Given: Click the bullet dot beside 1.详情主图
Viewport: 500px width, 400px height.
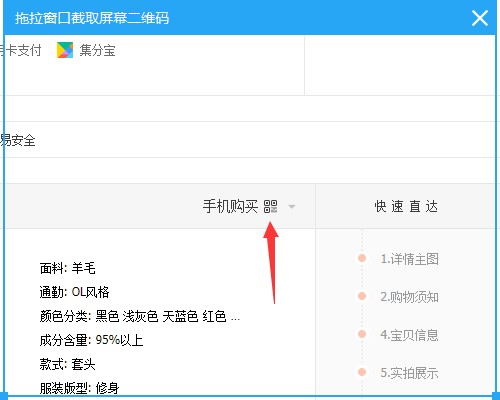Looking at the screenshot, I should point(362,258).
